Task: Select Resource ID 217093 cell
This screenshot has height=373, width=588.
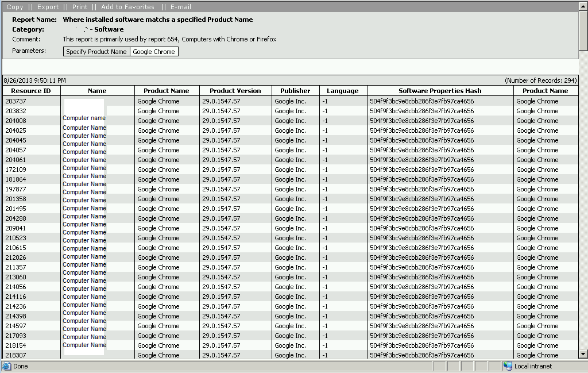Action: (32, 336)
